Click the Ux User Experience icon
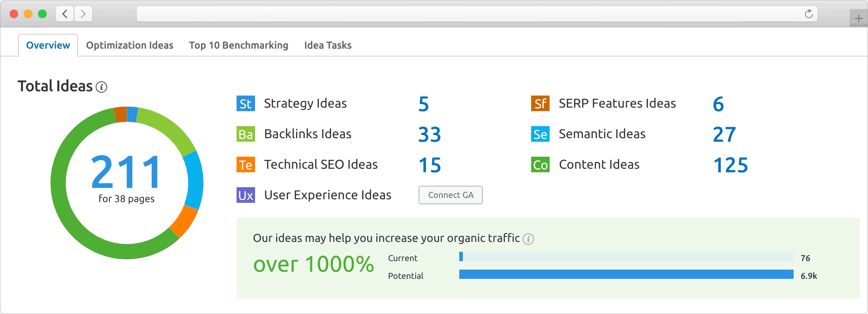Screen dimensions: 868x314 tap(246, 195)
